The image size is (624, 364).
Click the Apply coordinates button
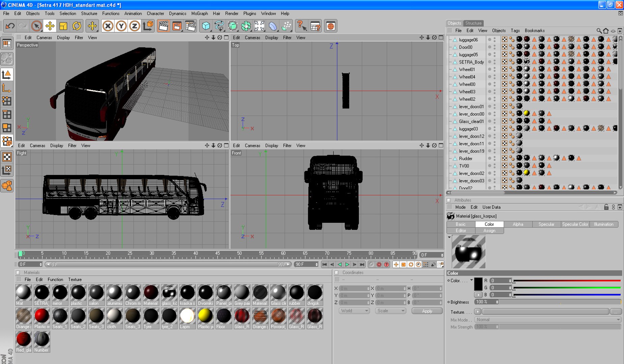427,311
